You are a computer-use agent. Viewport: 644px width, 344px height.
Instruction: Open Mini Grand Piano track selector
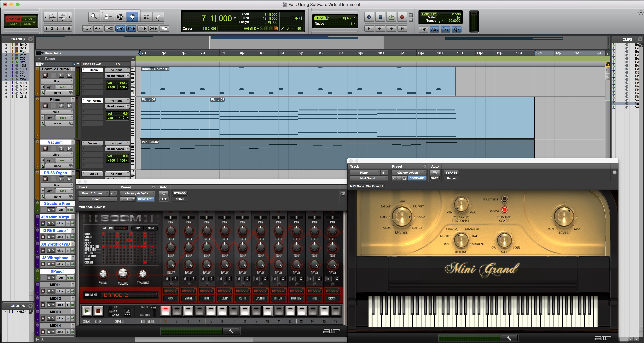pyautogui.click(x=365, y=172)
